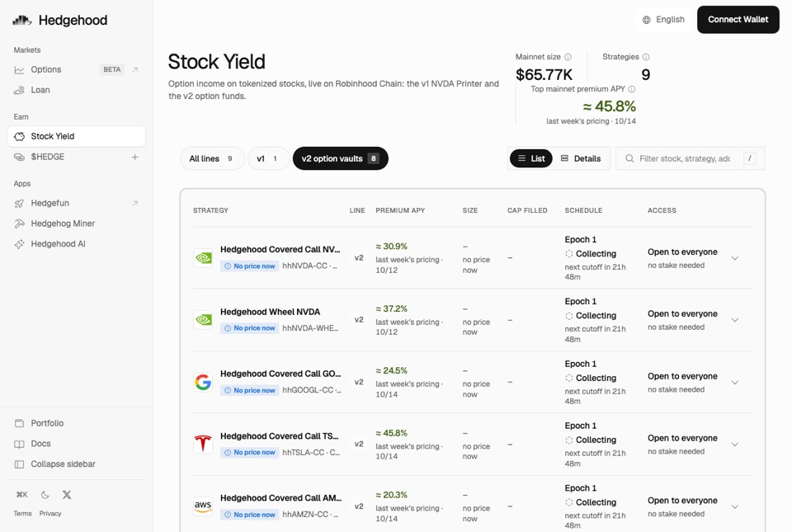Image resolution: width=792 pixels, height=532 pixels.
Task: Open Hedgehood AI app
Action: point(76,244)
